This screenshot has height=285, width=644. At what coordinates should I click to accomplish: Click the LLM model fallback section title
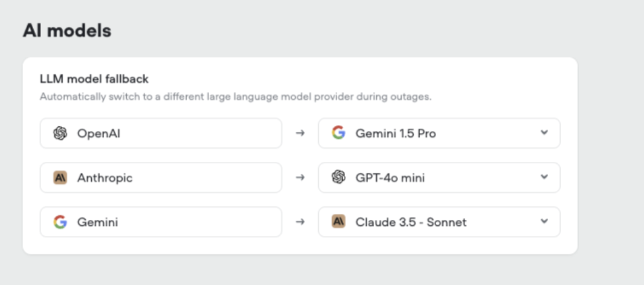click(x=94, y=79)
